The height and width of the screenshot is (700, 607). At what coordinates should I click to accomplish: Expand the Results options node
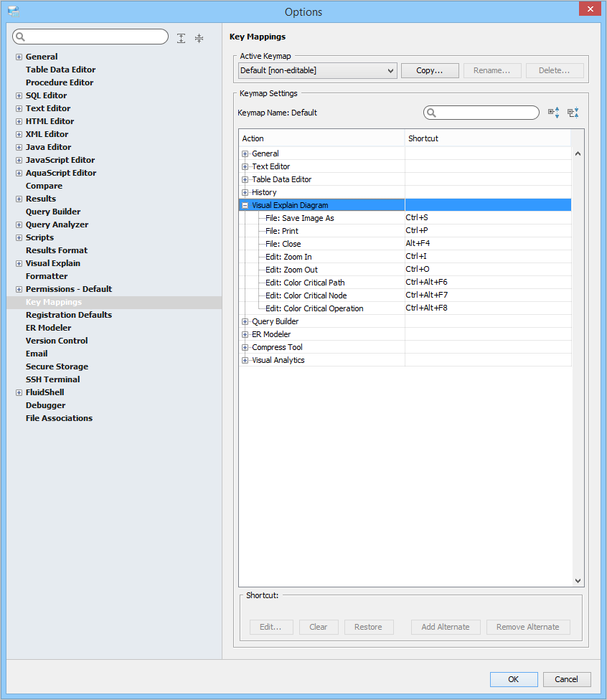[x=19, y=199]
